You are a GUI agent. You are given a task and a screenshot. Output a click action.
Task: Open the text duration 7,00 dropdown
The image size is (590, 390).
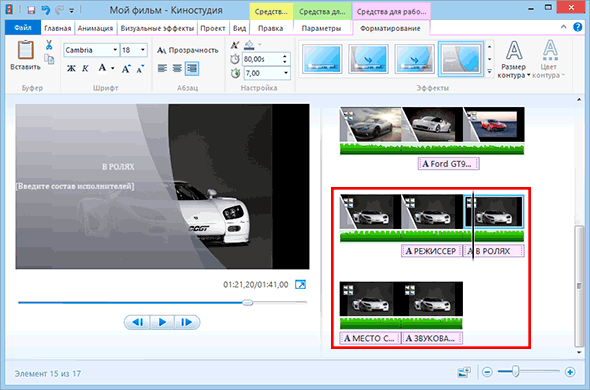(x=286, y=73)
